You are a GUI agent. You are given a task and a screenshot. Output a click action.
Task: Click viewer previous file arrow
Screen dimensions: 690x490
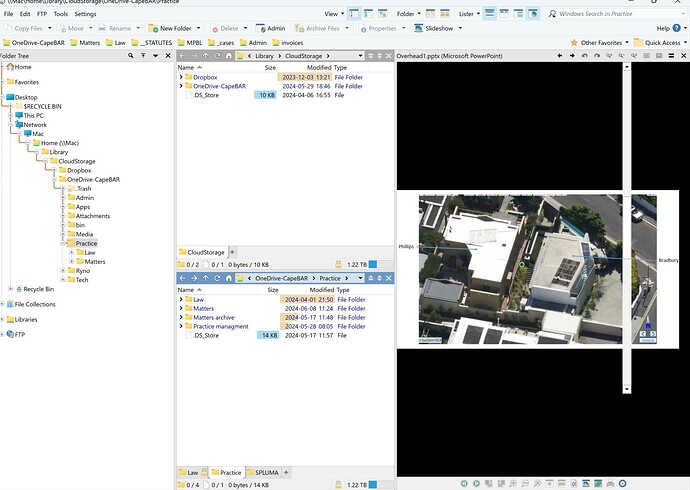click(x=560, y=56)
